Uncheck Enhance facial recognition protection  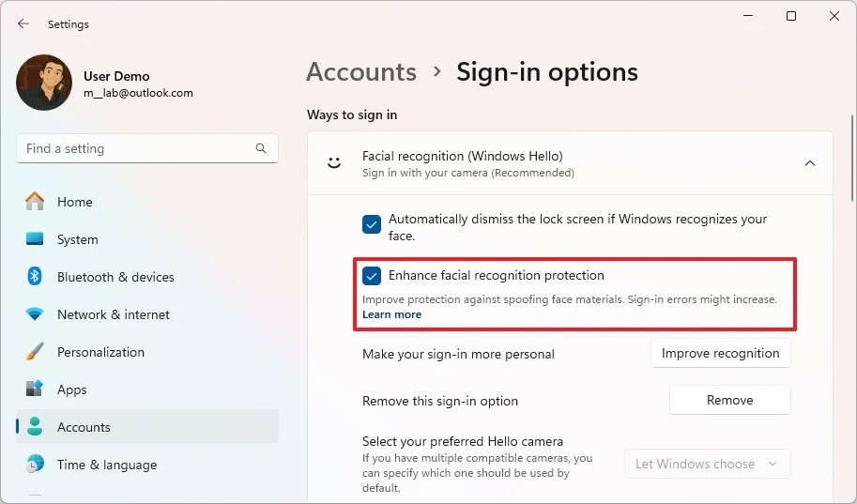(372, 276)
